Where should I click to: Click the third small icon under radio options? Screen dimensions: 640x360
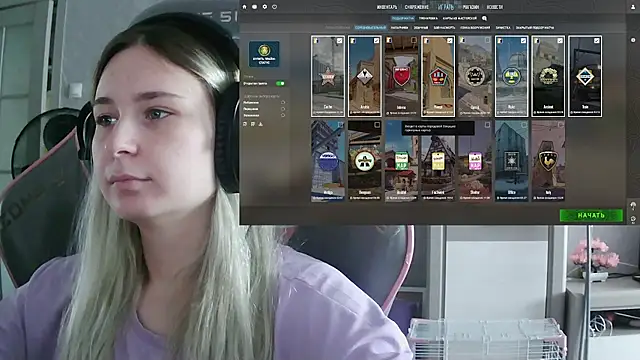[260, 124]
